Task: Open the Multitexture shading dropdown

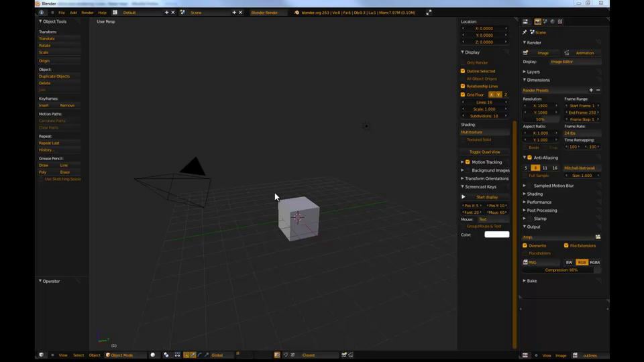Action: click(485, 132)
